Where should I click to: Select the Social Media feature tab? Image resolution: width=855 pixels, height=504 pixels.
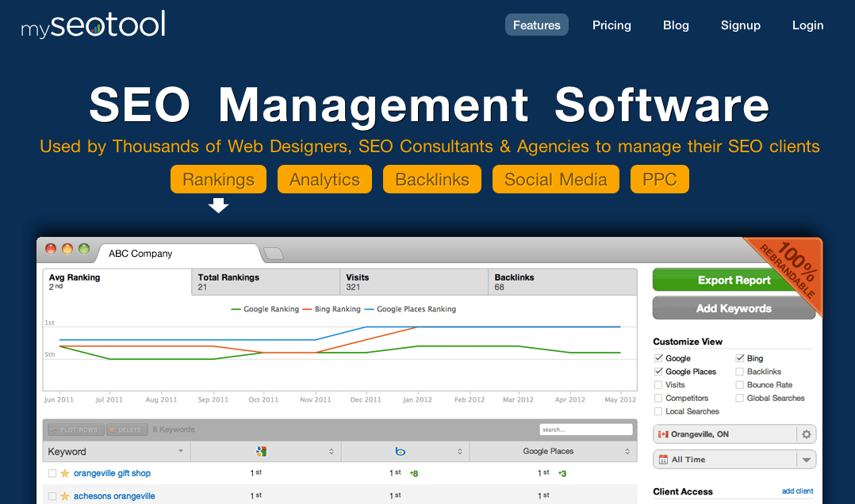pyautogui.click(x=556, y=179)
